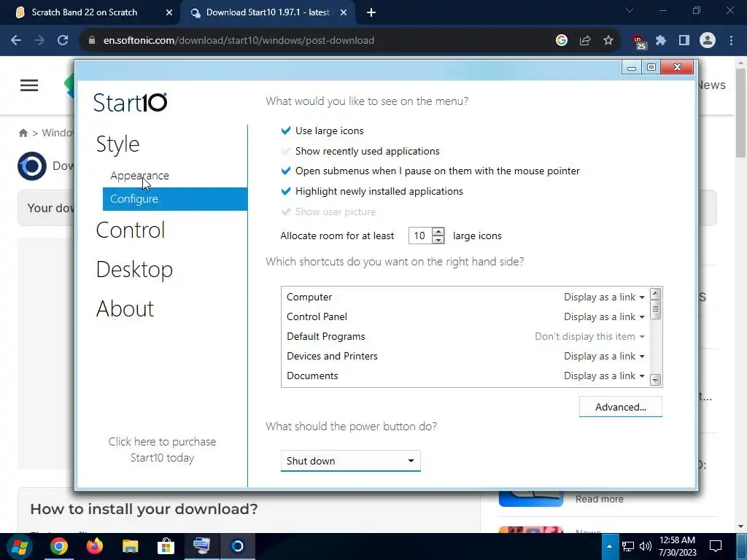
Task: Open network icon in system tray
Action: point(628,546)
